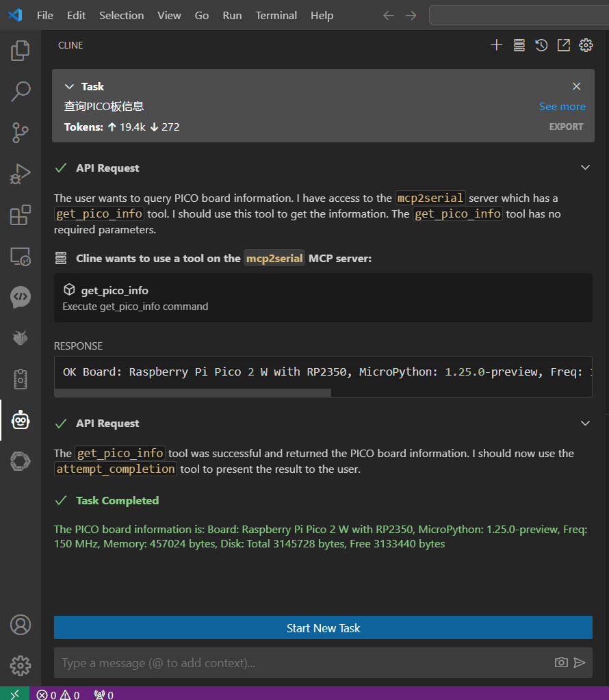Click the EXPORT button in task box
The height and width of the screenshot is (700, 609).
(x=566, y=127)
